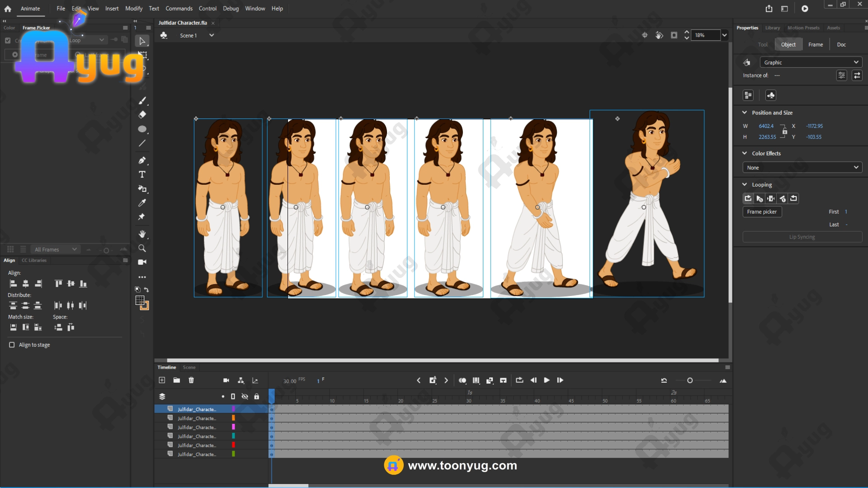
Task: Toggle hide all layers eye icon
Action: point(245,396)
